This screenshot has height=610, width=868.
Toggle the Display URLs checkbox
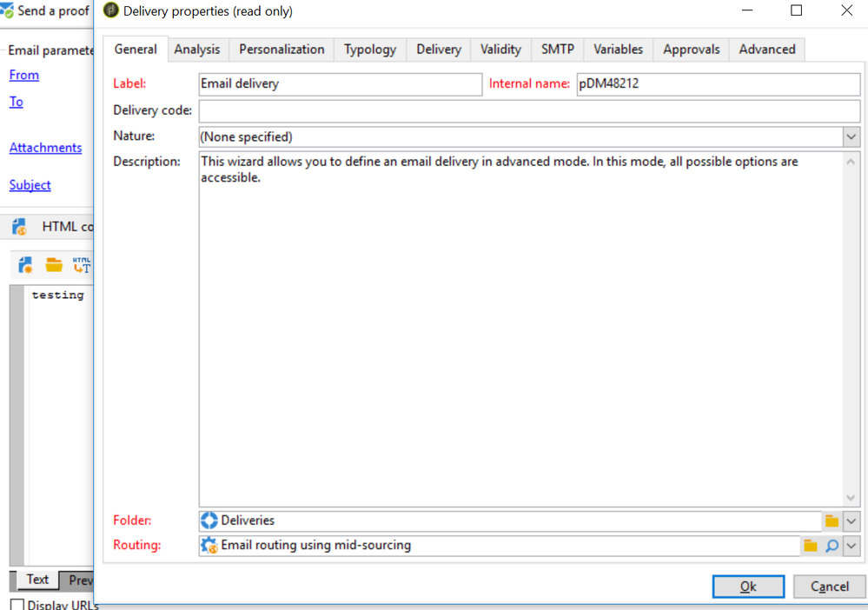[x=17, y=604]
